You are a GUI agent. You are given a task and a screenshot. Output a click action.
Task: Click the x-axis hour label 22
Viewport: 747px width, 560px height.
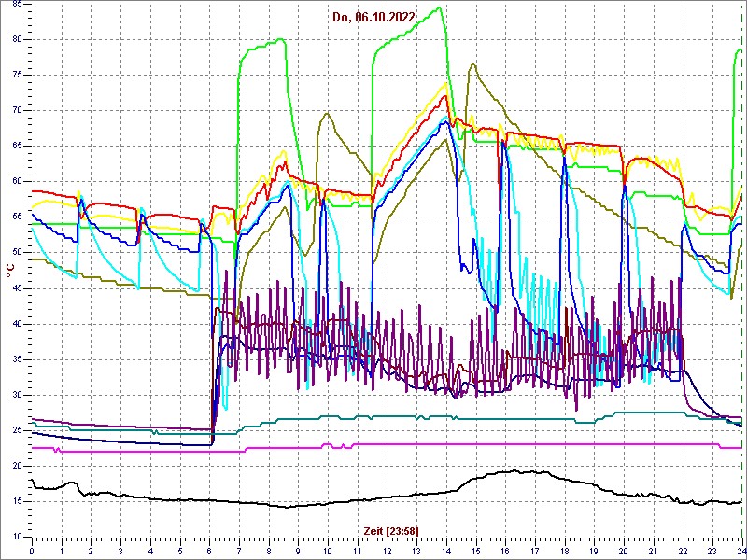[683, 551]
